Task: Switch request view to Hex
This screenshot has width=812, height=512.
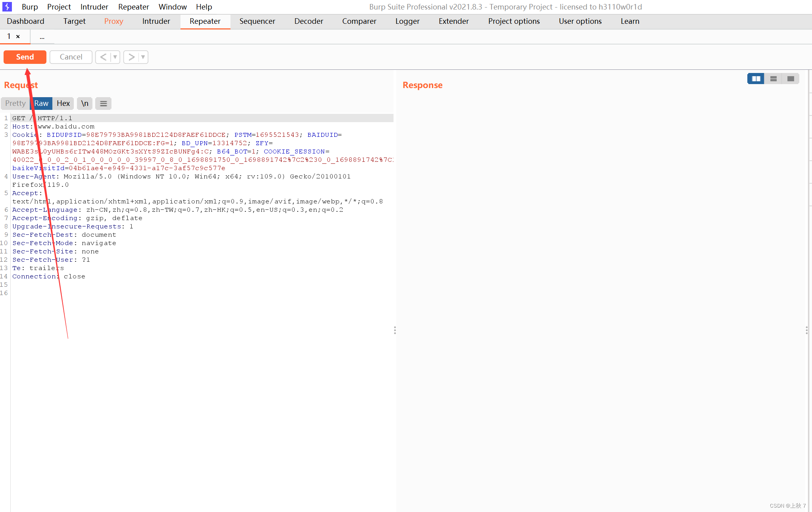Action: tap(63, 104)
